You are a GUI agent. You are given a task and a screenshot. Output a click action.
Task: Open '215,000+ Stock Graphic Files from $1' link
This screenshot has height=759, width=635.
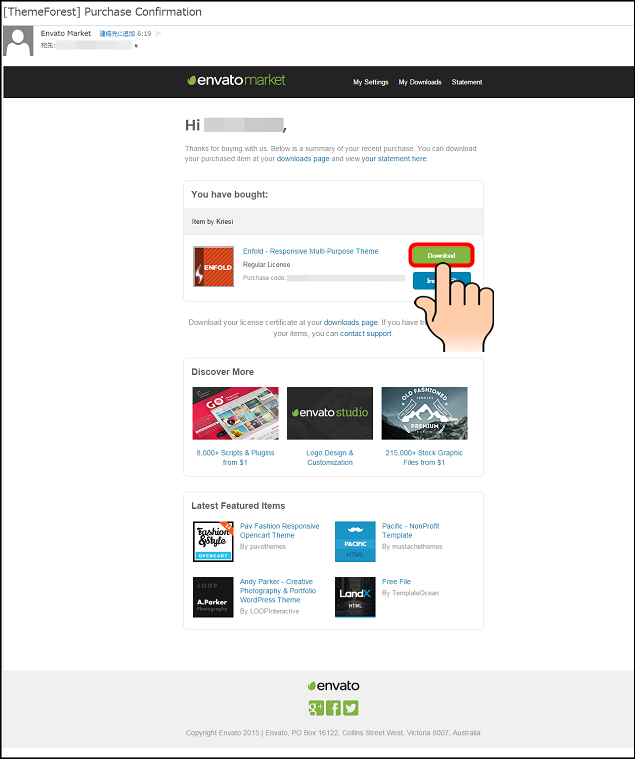(x=424, y=457)
